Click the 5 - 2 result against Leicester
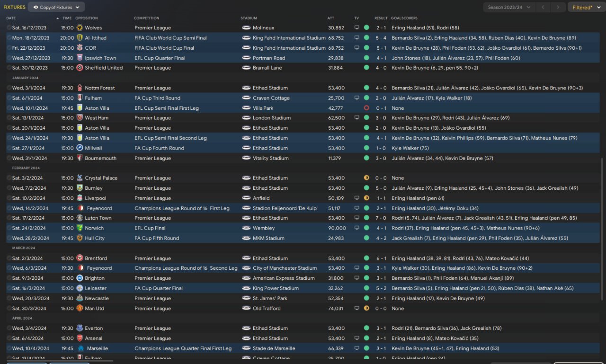 [381, 288]
